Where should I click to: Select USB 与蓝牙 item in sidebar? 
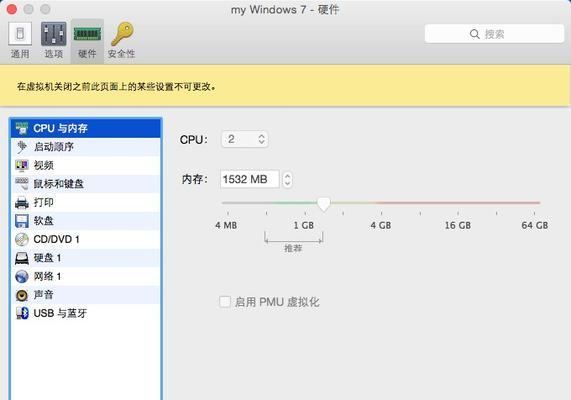pos(86,313)
